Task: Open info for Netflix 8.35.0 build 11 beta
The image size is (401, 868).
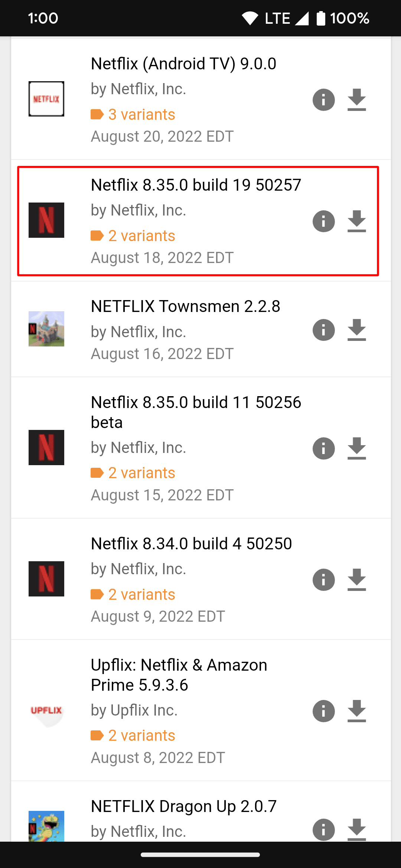Action: pos(323,448)
